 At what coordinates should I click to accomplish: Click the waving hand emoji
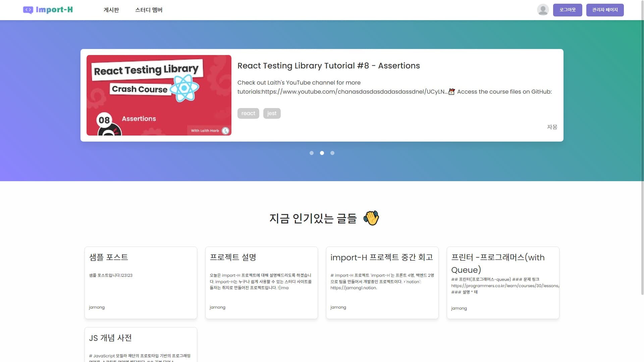[x=371, y=218]
